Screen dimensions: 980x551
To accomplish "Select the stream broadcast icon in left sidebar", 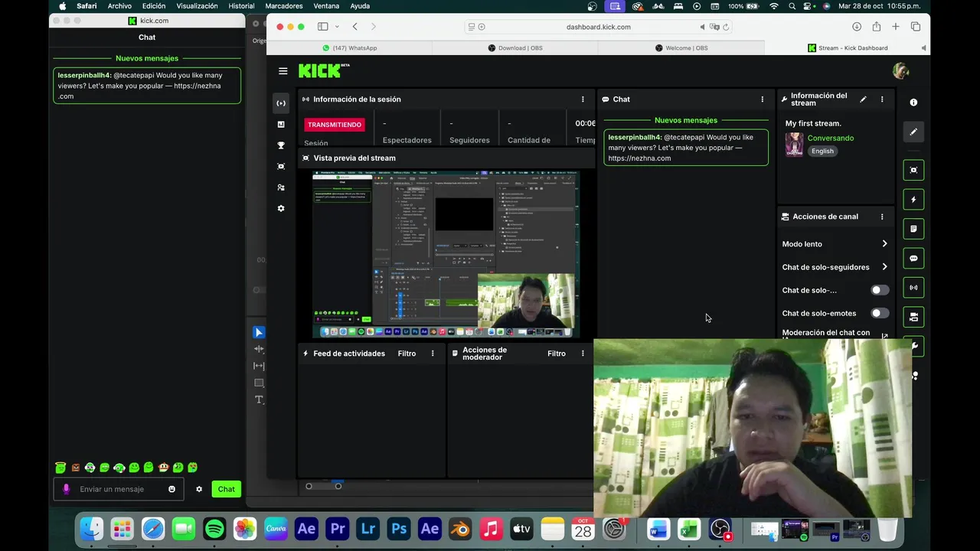I will (x=281, y=103).
